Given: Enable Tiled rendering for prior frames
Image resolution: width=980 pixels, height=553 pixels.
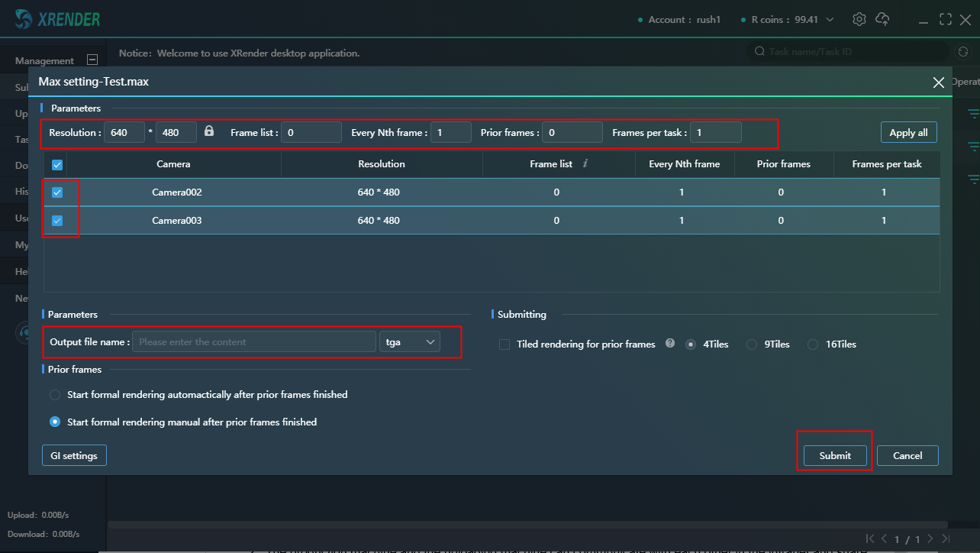Looking at the screenshot, I should point(505,344).
